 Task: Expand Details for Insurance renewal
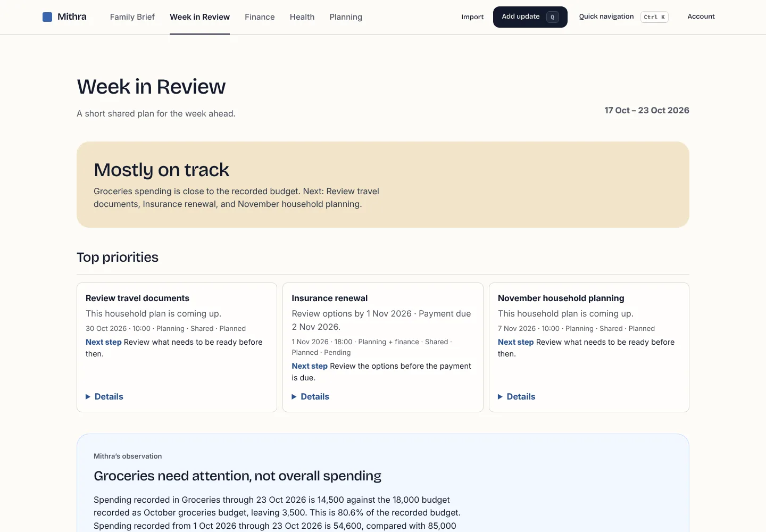coord(311,396)
